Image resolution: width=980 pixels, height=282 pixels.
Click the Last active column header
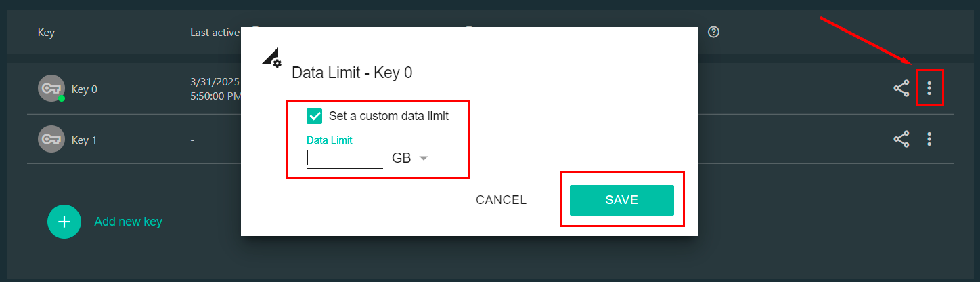pos(214,32)
